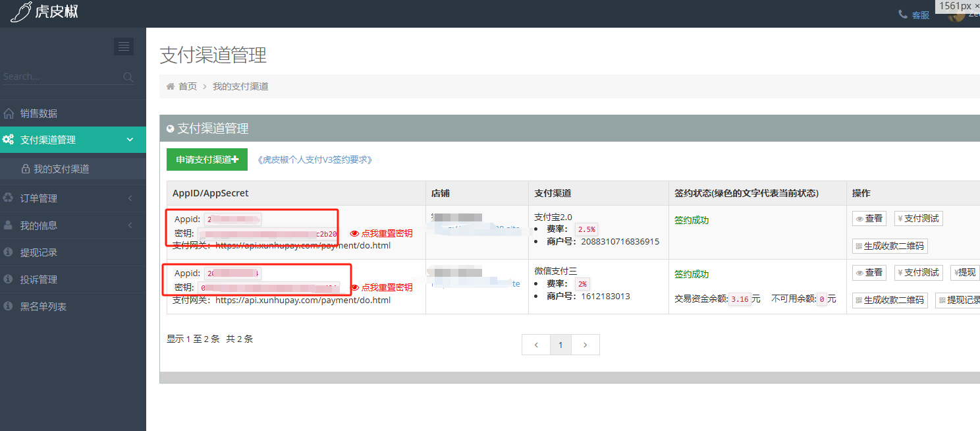Click 提现记录 button in the 微信支付三 row

(958, 300)
